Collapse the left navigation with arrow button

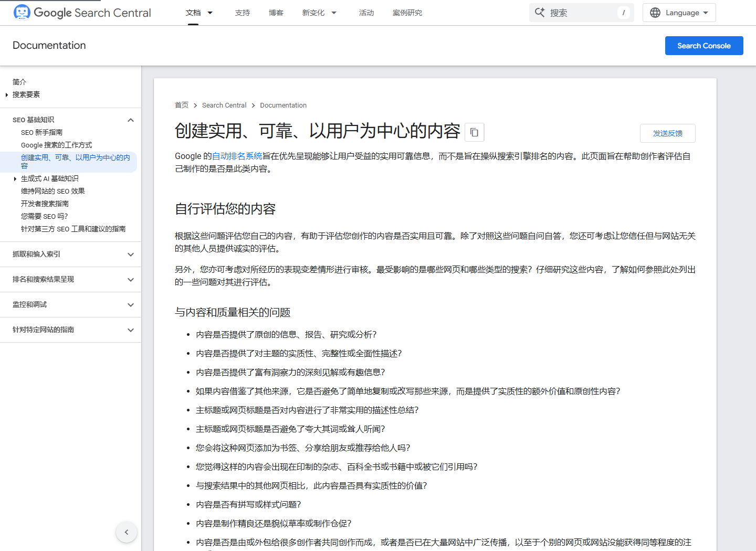click(127, 532)
